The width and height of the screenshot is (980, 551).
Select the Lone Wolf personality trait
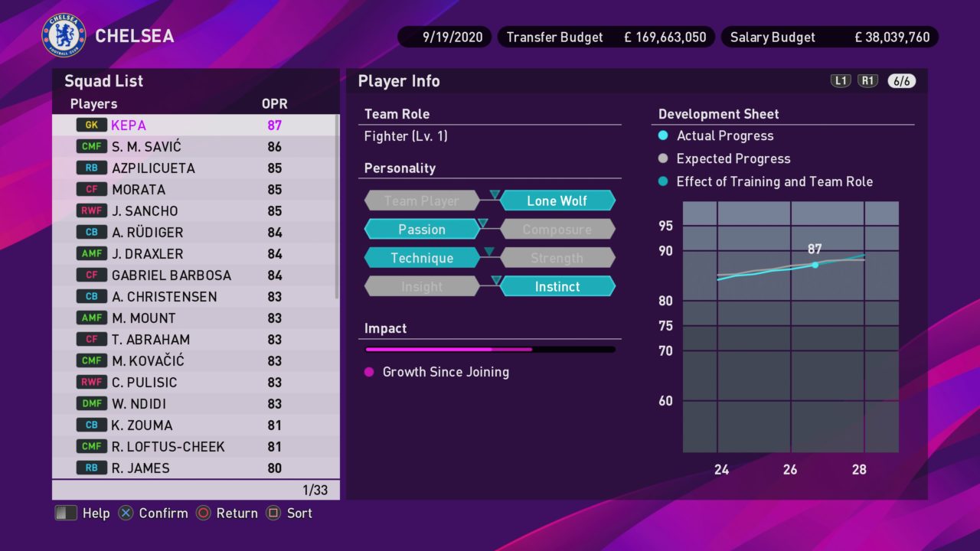(x=557, y=201)
